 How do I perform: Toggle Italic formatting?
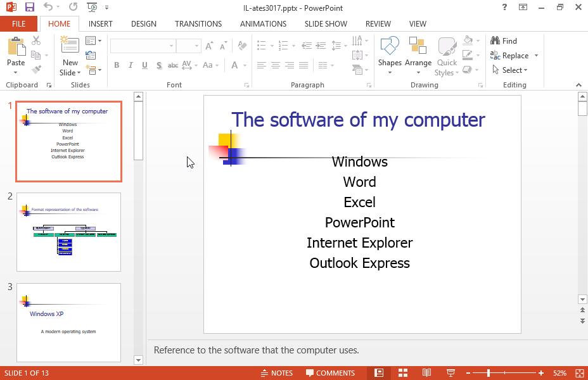pos(131,65)
